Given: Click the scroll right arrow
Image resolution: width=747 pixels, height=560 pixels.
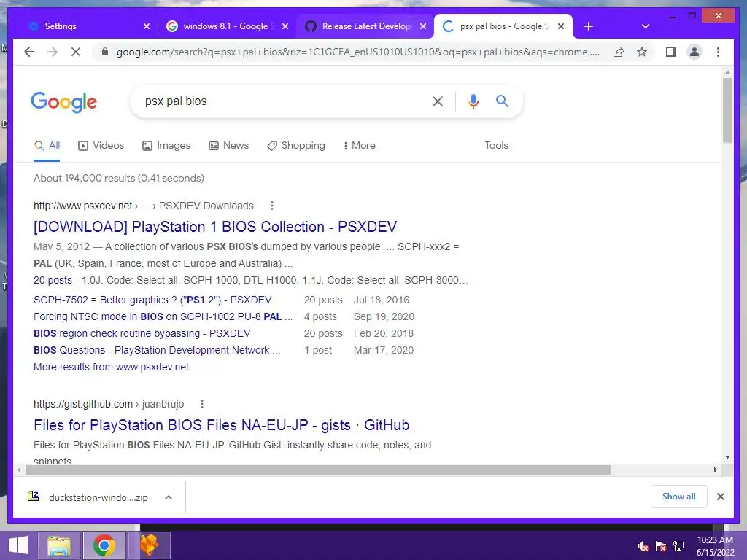Looking at the screenshot, I should coord(715,470).
